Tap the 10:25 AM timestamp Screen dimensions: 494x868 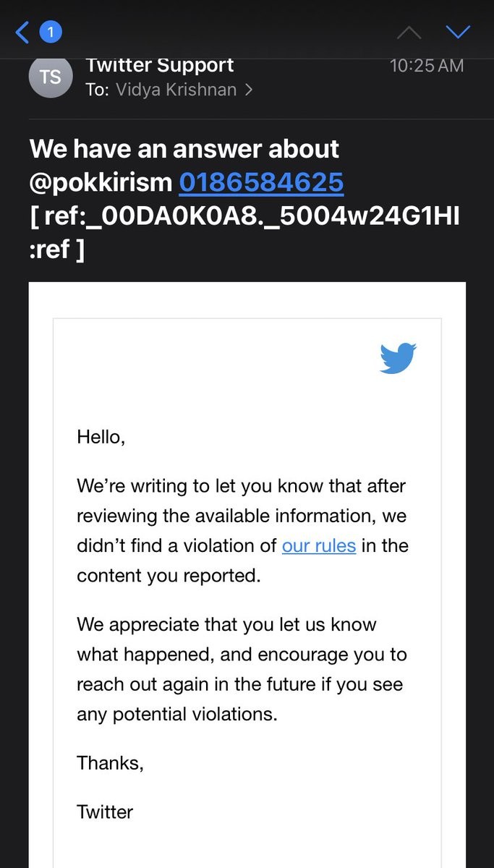(426, 66)
